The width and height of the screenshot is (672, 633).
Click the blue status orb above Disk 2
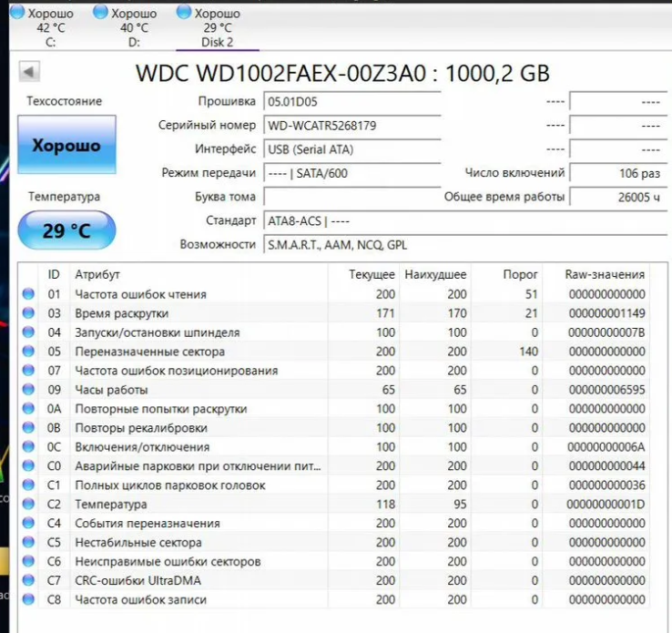(x=184, y=12)
